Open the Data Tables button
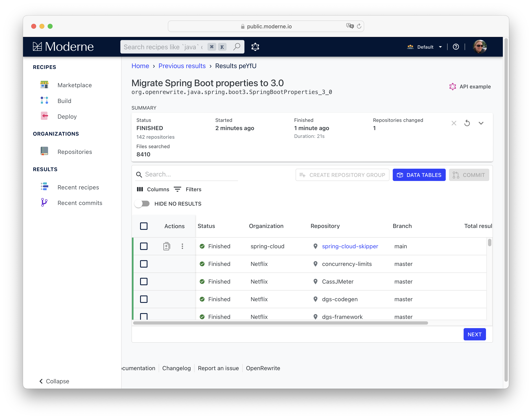The image size is (532, 419). 419,175
